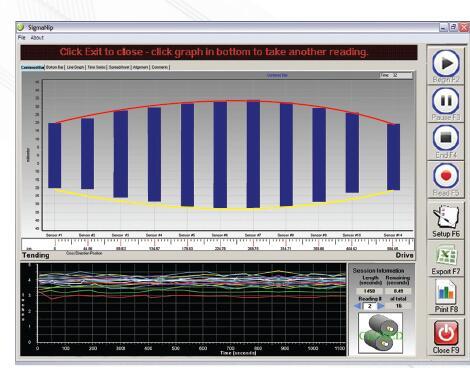Open the File menu

22,37
